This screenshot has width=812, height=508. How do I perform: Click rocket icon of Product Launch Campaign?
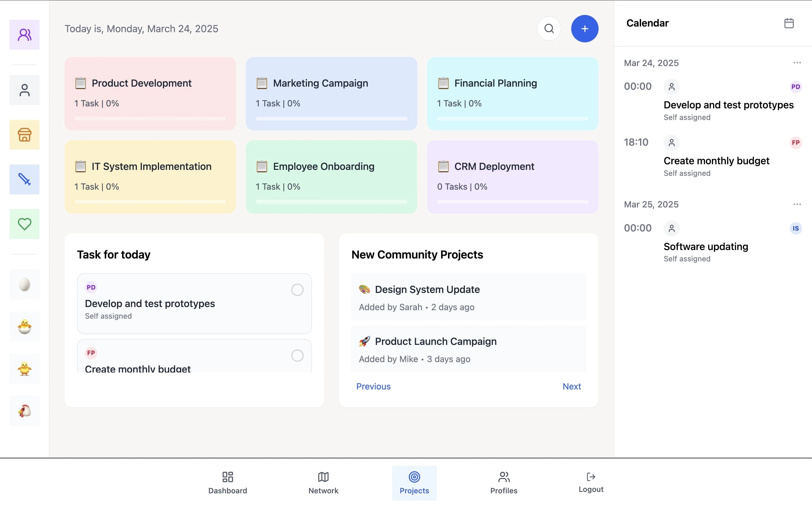(364, 341)
